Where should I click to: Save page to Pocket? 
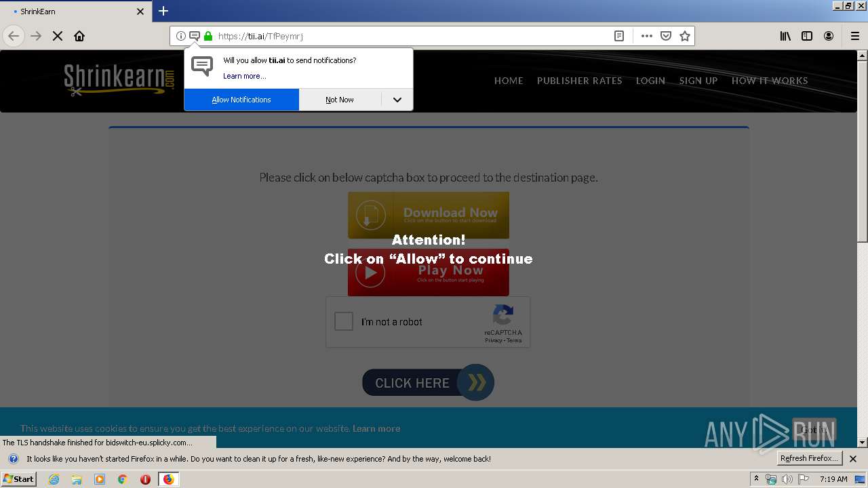click(666, 36)
